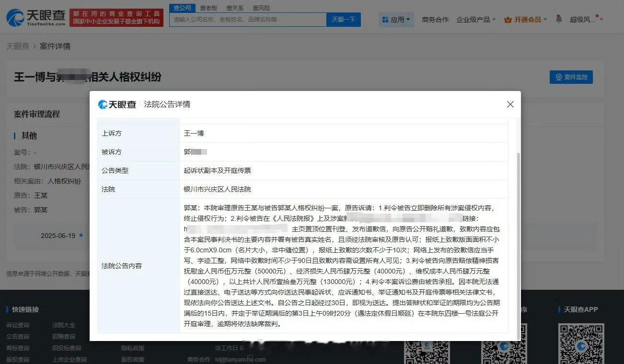Close the 法院公告详情 dialog with X

[510, 104]
